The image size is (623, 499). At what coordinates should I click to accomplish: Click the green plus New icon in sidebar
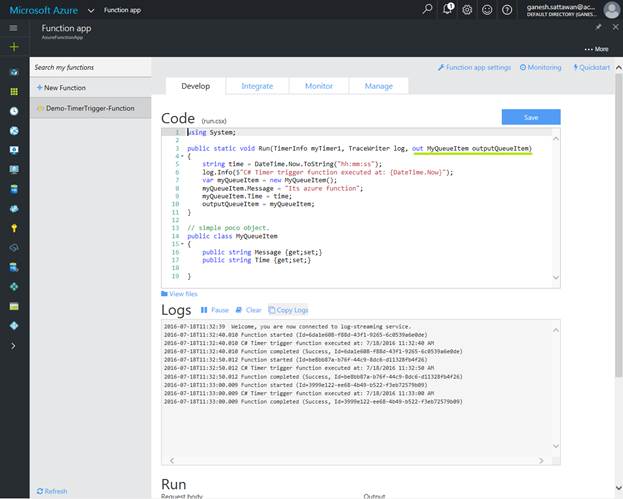coord(14,47)
